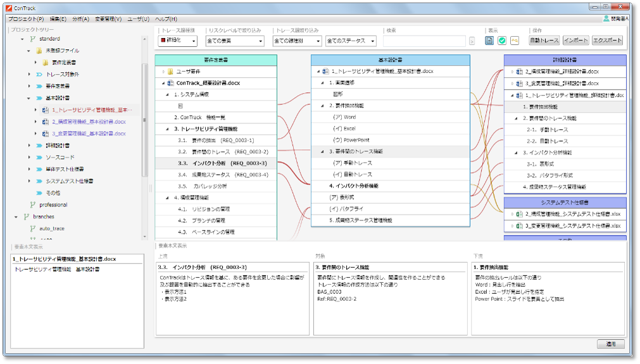Click the blue tag icon of ソースコード
The image size is (640, 364).
pos(39,157)
